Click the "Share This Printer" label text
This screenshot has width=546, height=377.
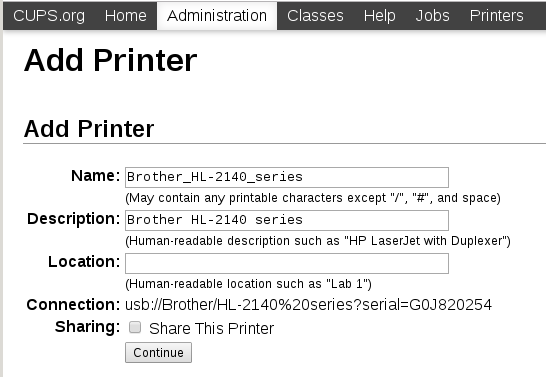211,328
